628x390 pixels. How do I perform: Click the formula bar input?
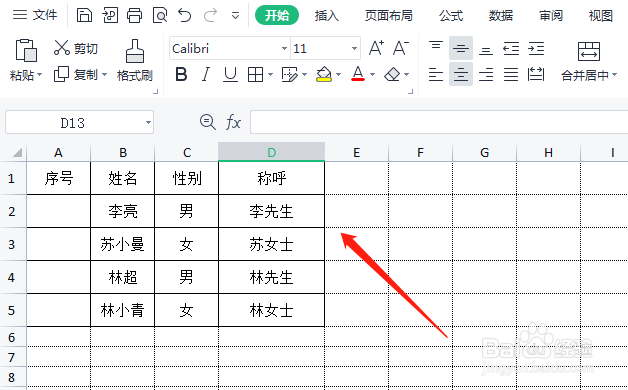(x=439, y=122)
